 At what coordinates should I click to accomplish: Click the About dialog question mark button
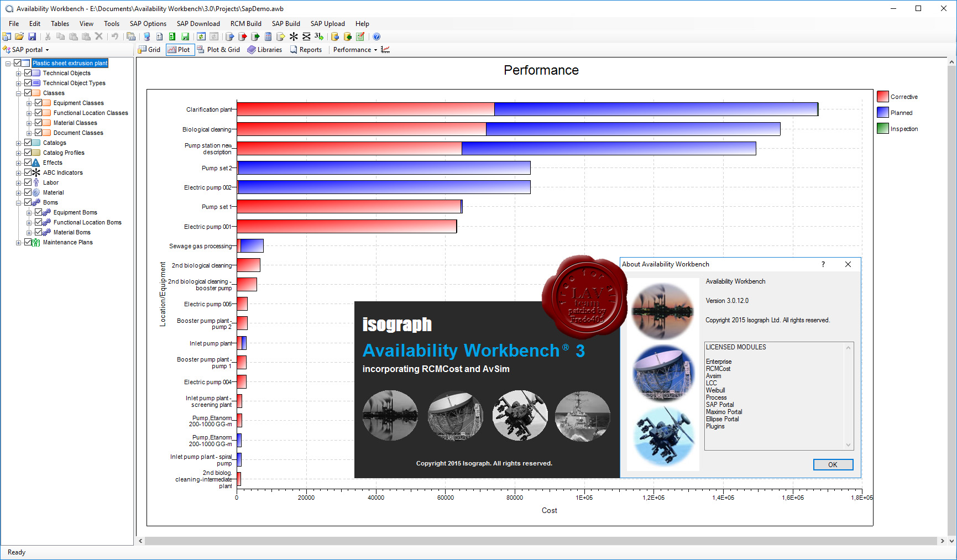[823, 264]
